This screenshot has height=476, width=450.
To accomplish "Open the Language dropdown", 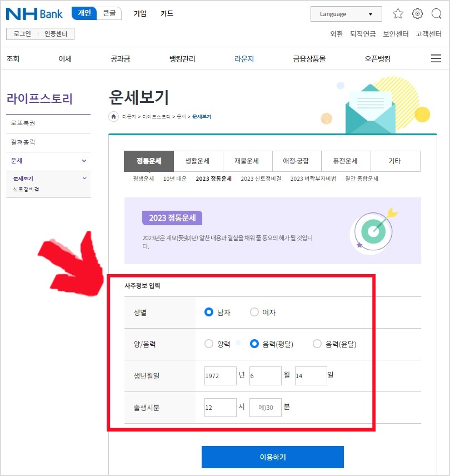I will point(346,14).
